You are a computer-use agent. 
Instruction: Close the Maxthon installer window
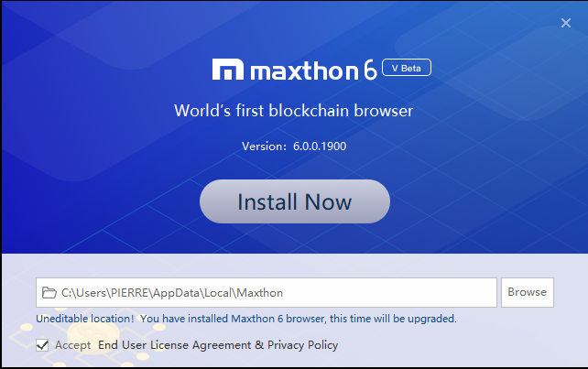coord(566,23)
